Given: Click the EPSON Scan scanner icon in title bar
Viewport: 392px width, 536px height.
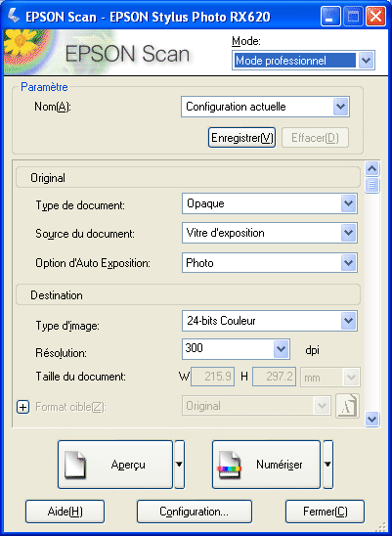Looking at the screenshot, I should (13, 16).
